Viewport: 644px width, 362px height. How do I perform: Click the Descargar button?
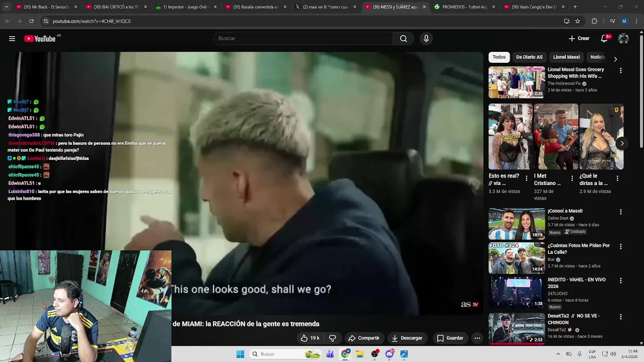click(407, 338)
